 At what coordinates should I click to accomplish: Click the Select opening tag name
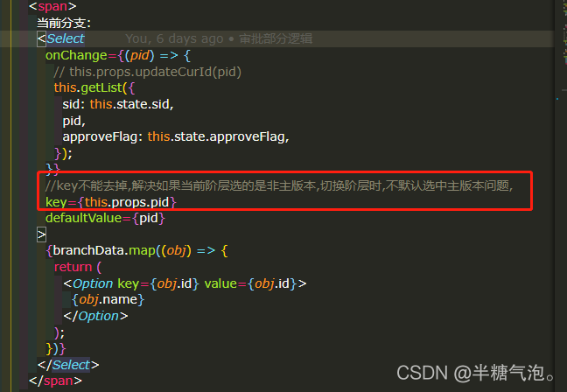tap(66, 38)
